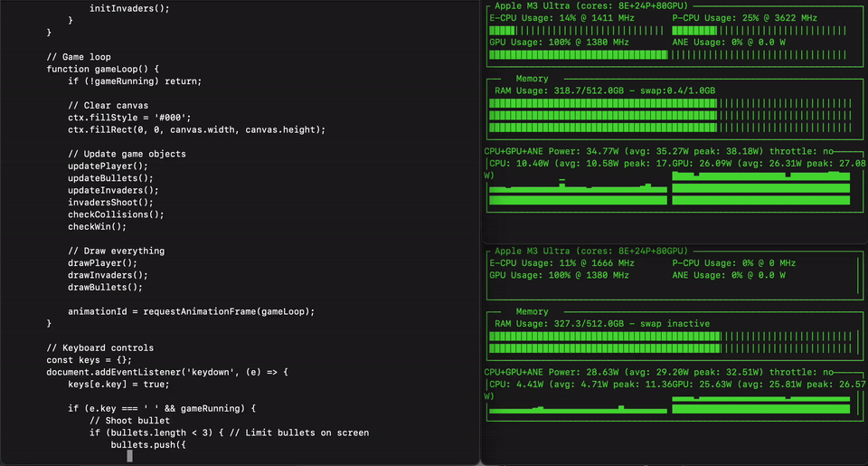Click the 'keys[e.key] = true;' line
The image size is (868, 466).
coord(118,385)
